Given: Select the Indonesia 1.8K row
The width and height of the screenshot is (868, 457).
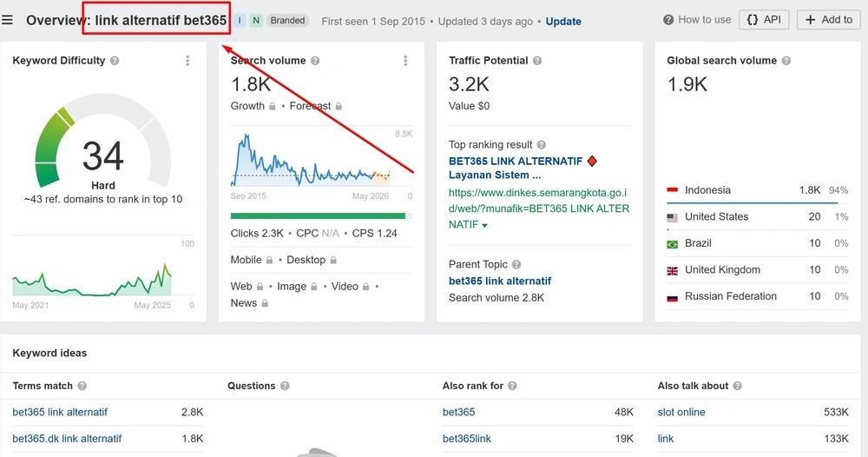Looking at the screenshot, I should (757, 190).
